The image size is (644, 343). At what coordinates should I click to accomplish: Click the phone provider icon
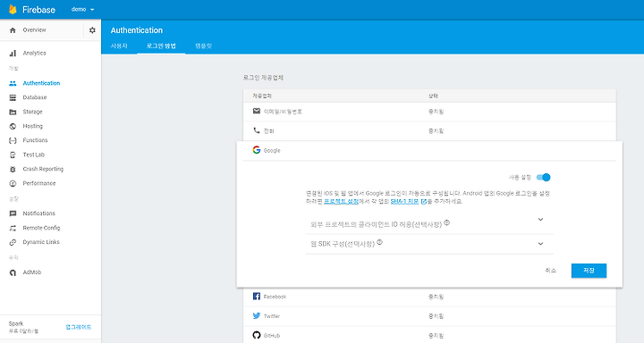[x=257, y=130]
